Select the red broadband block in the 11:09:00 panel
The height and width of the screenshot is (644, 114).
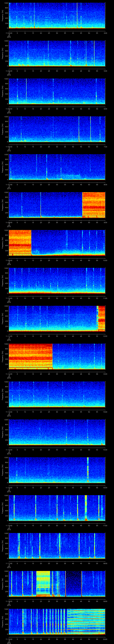tap(20, 242)
